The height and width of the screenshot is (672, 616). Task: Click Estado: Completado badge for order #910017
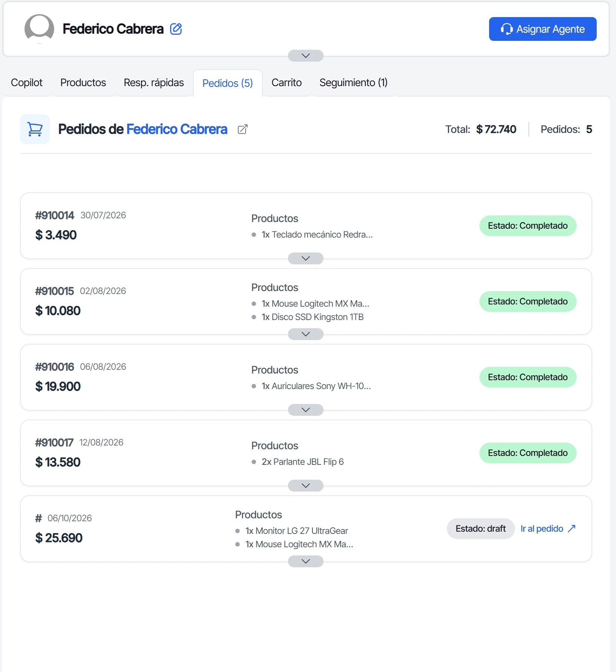[528, 453]
